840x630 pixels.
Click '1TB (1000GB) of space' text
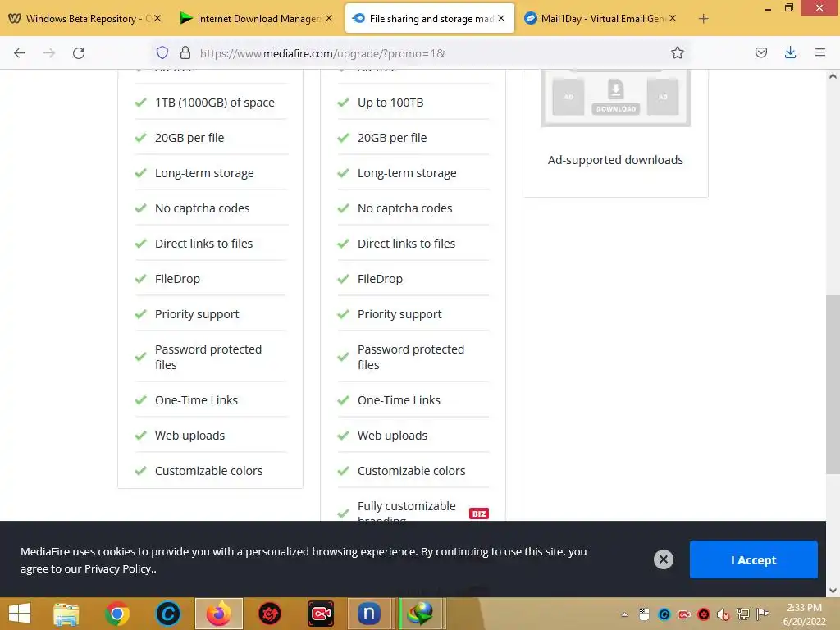click(214, 103)
